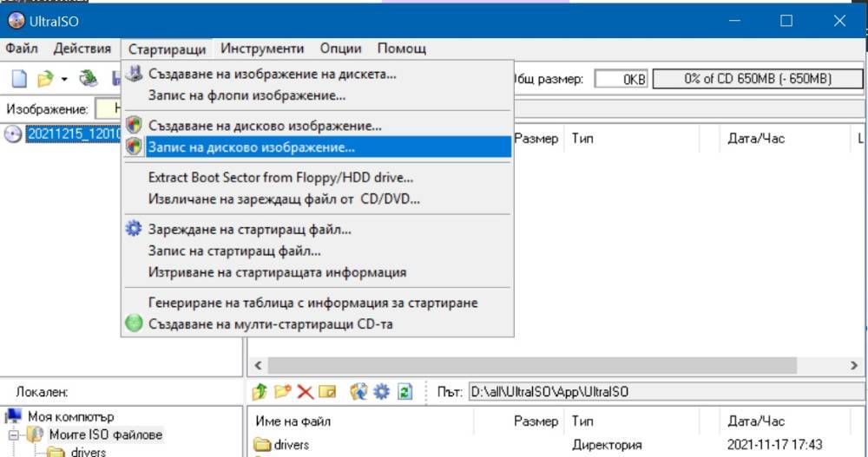This screenshot has width=868, height=457.
Task: Click the New file toolbar icon
Action: (19, 79)
